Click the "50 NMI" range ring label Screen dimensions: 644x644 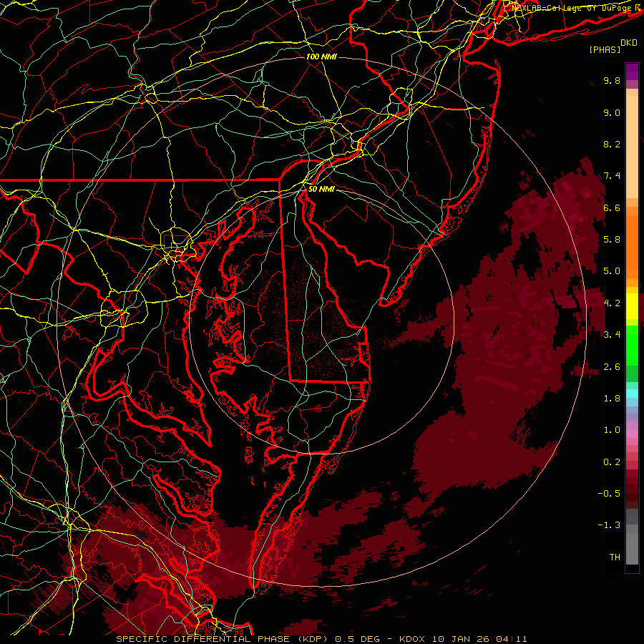click(321, 190)
